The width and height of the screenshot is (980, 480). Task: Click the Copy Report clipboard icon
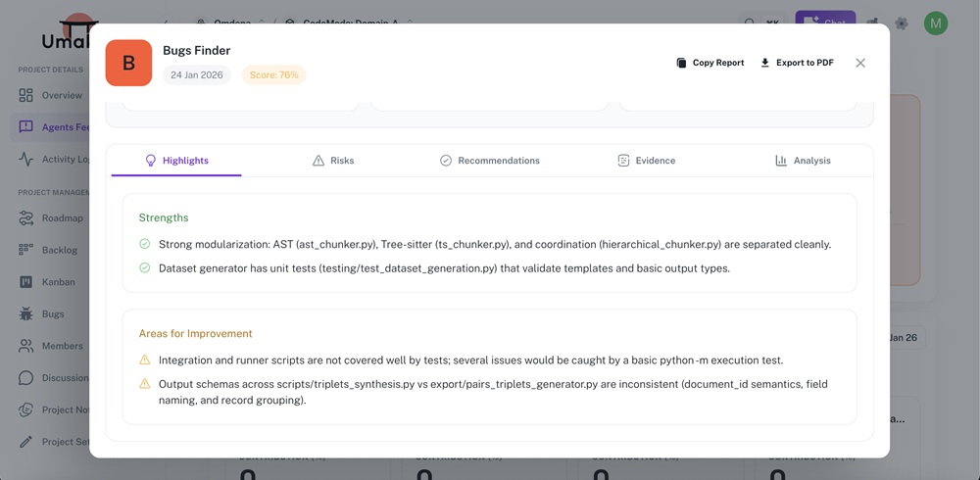point(681,63)
